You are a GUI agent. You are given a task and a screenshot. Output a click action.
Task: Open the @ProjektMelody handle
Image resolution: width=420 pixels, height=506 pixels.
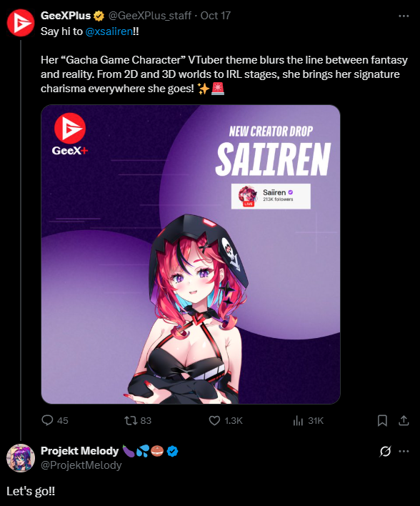81,465
